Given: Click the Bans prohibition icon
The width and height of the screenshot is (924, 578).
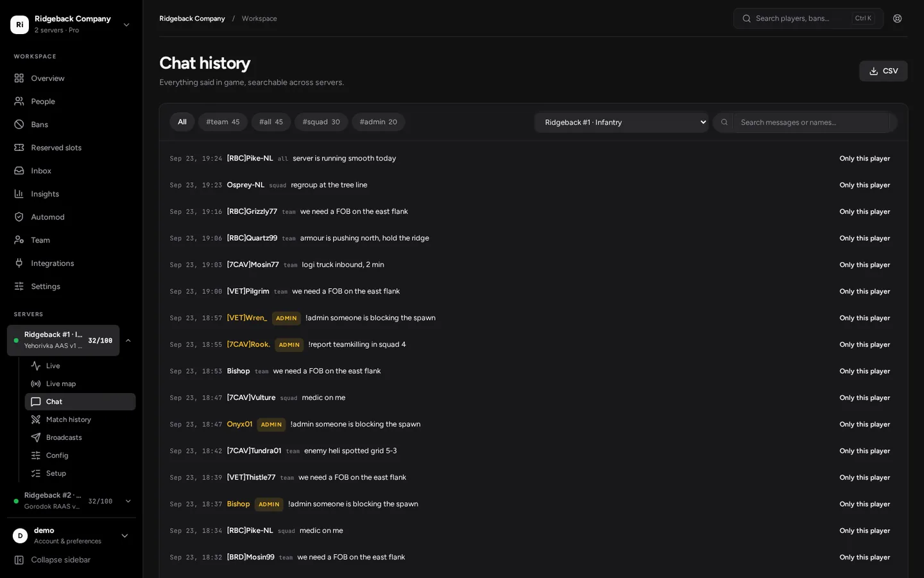Looking at the screenshot, I should [19, 125].
